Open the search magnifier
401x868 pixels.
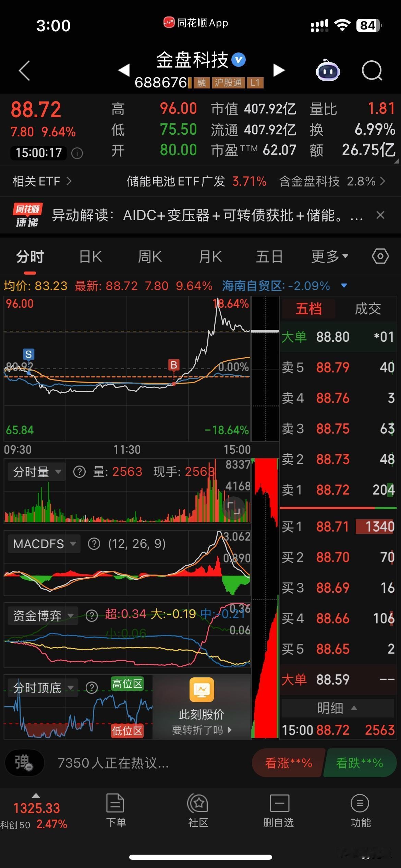372,71
